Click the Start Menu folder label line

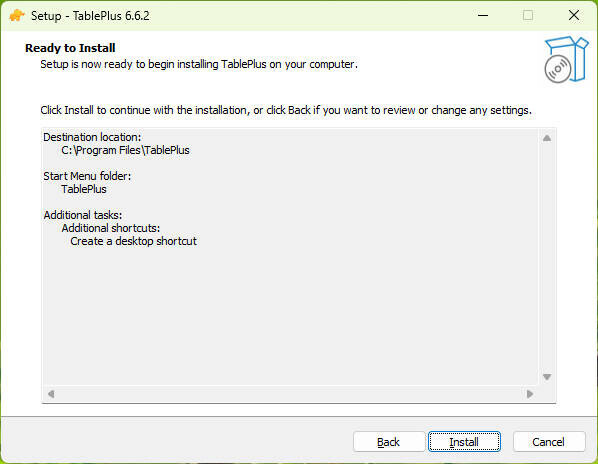pos(87,176)
